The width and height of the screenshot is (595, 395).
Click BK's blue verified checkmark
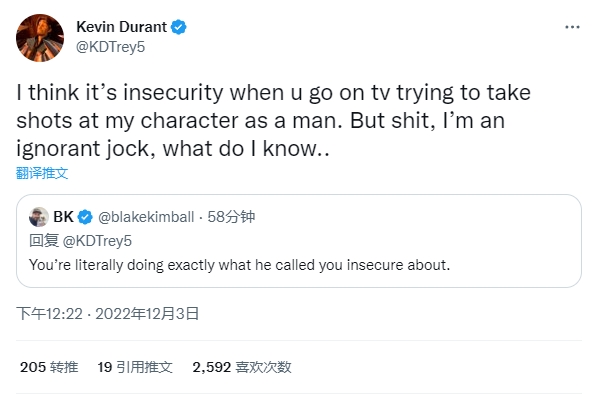[x=85, y=217]
